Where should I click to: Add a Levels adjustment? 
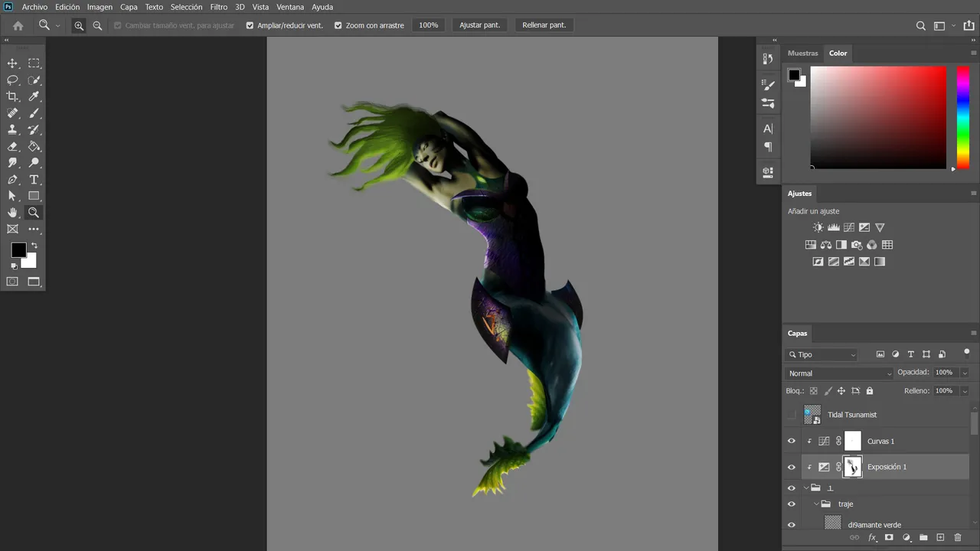click(x=834, y=227)
